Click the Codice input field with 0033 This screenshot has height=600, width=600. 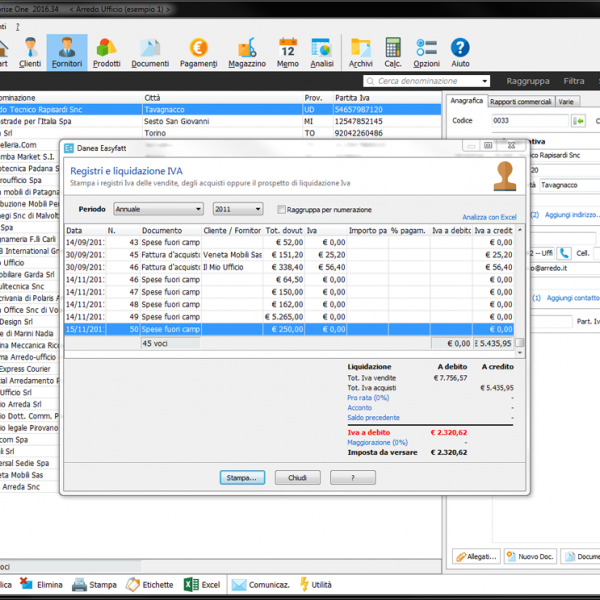point(530,121)
